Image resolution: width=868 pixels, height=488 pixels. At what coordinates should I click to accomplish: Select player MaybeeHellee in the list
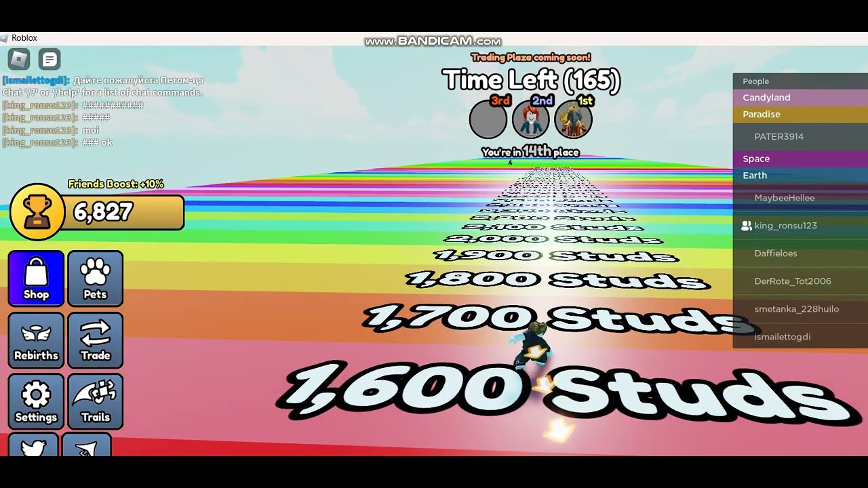coord(800,198)
